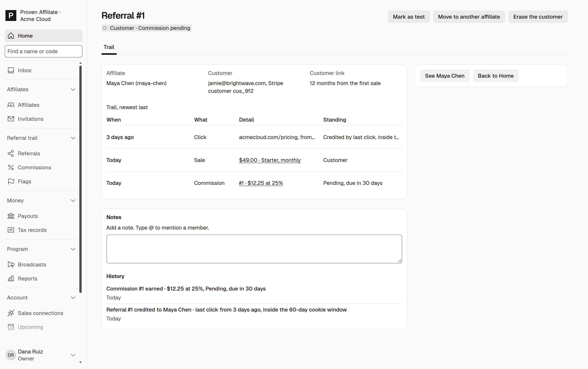This screenshot has width=588, height=369.
Task: Click the Commissions percent icon
Action: click(x=11, y=167)
